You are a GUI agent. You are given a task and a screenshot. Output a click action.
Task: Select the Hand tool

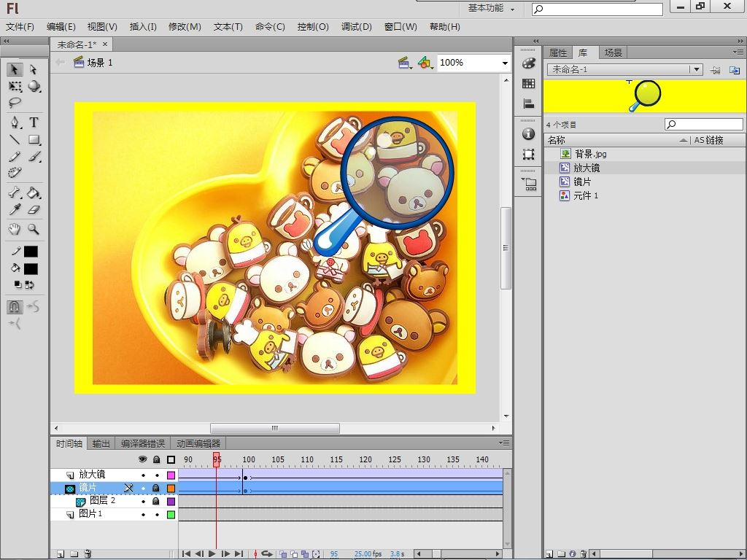(15, 229)
